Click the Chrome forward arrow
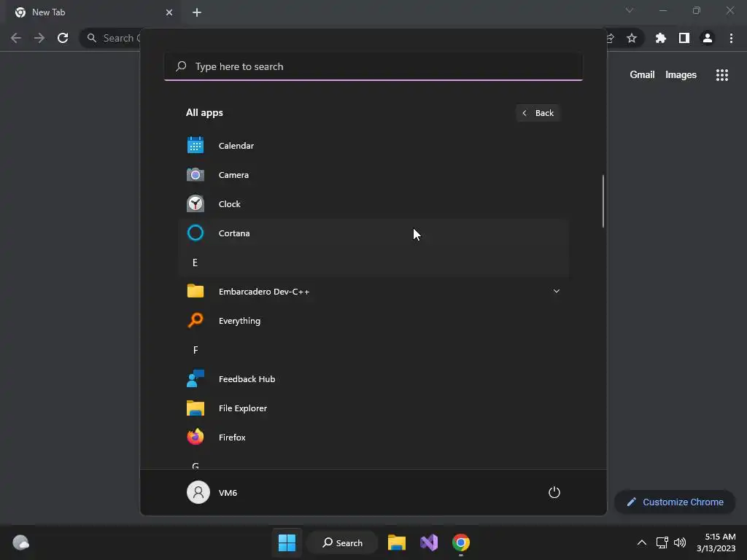This screenshot has width=747, height=560. [39, 38]
